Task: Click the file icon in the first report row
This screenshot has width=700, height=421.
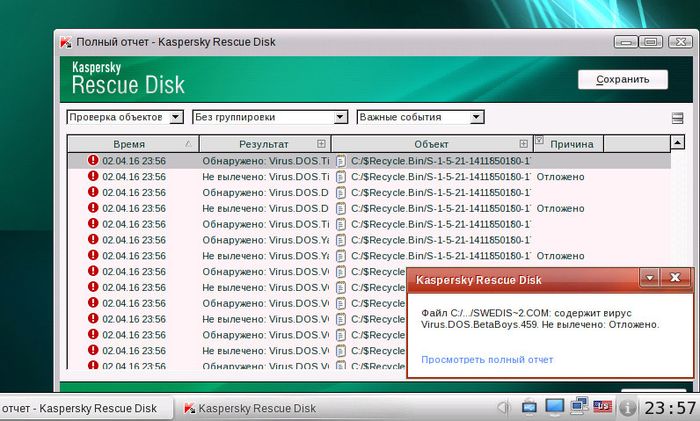Action: pos(340,160)
